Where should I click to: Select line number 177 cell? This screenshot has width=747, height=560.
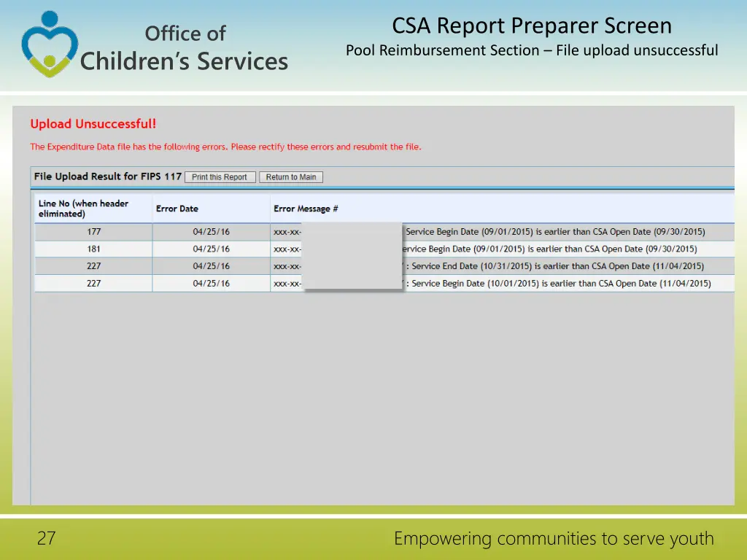(x=93, y=232)
